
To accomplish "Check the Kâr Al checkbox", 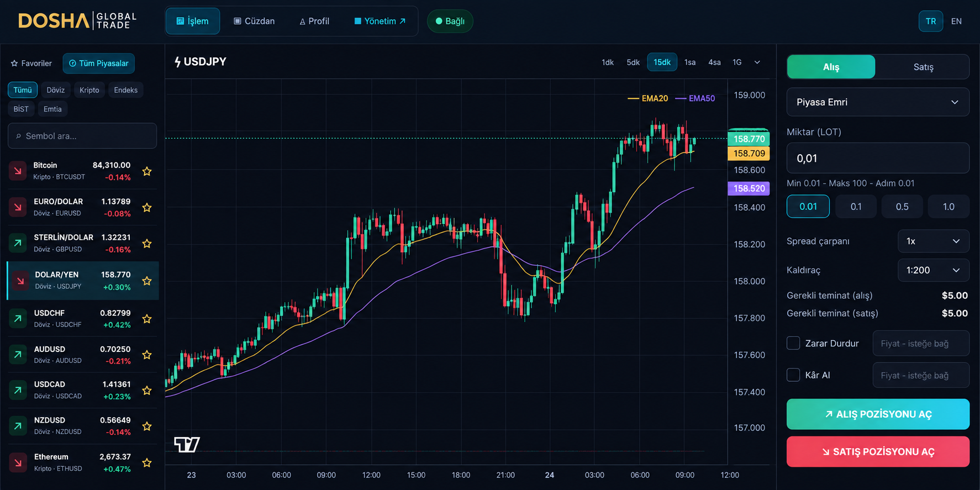I will pos(793,375).
